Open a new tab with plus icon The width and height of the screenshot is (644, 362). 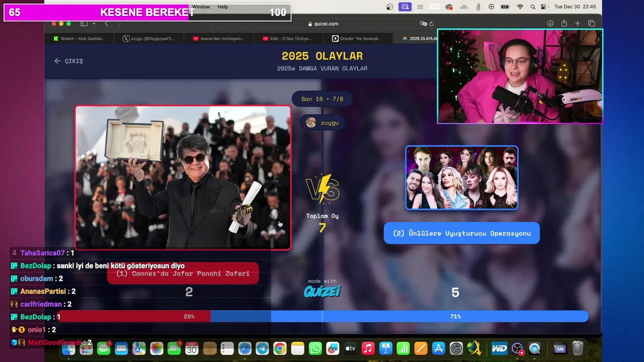[x=578, y=24]
